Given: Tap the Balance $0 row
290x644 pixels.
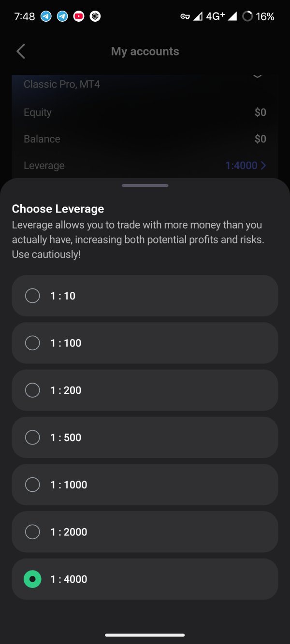Looking at the screenshot, I should coord(145,139).
